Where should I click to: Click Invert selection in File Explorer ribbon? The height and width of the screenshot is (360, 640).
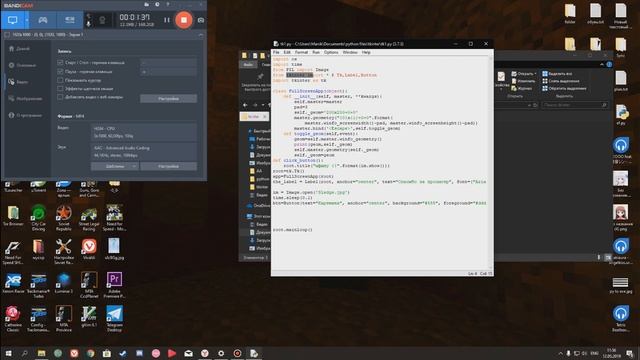(564, 88)
